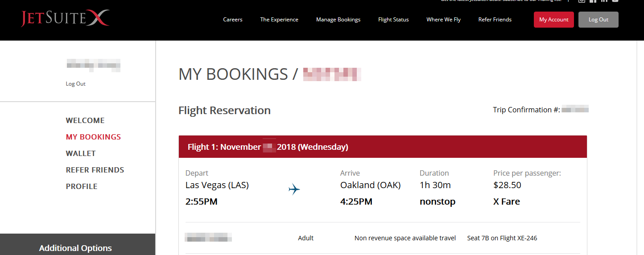Click the sidebar Log Out link
The image size is (644, 255).
click(76, 84)
